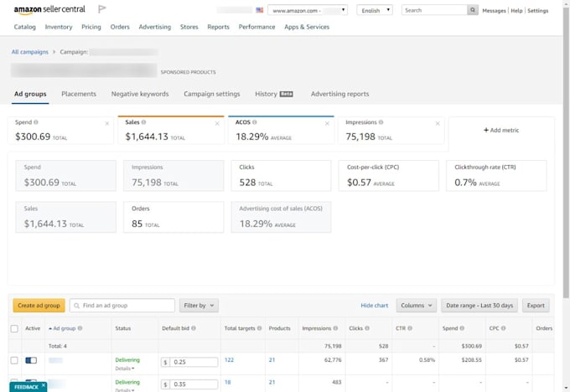Viewport: 570px width, 392px height.
Task: Go to All campaigns breadcrumb
Action: tap(30, 52)
